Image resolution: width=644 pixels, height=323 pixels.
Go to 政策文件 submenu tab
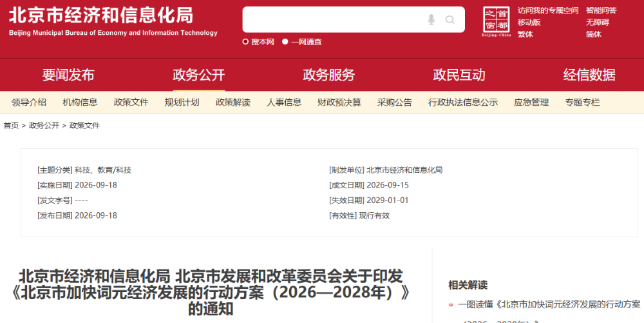[x=131, y=103]
